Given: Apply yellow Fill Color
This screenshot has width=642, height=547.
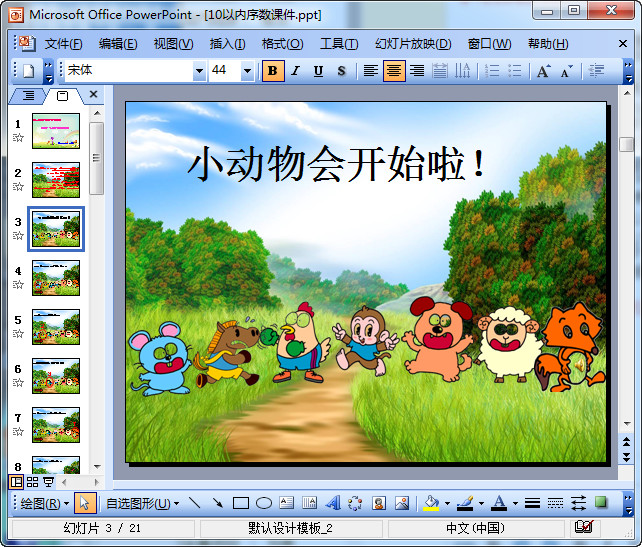Looking at the screenshot, I should 432,503.
